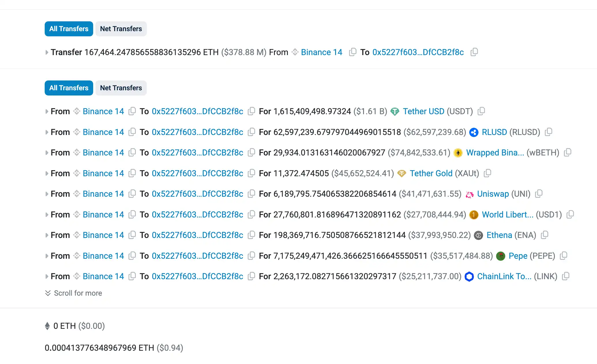Copy Binance 14 address in UNI row
The width and height of the screenshot is (597, 364).
pyautogui.click(x=132, y=194)
